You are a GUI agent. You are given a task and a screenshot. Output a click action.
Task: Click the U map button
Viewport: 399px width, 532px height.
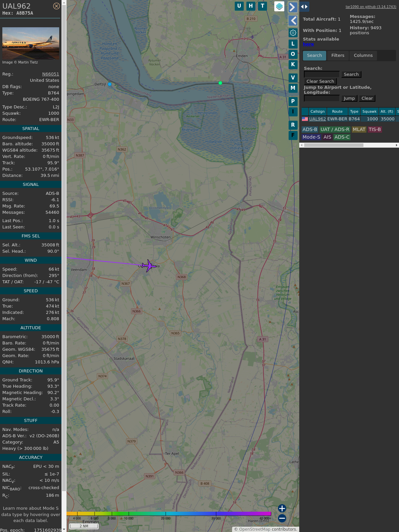tap(239, 6)
